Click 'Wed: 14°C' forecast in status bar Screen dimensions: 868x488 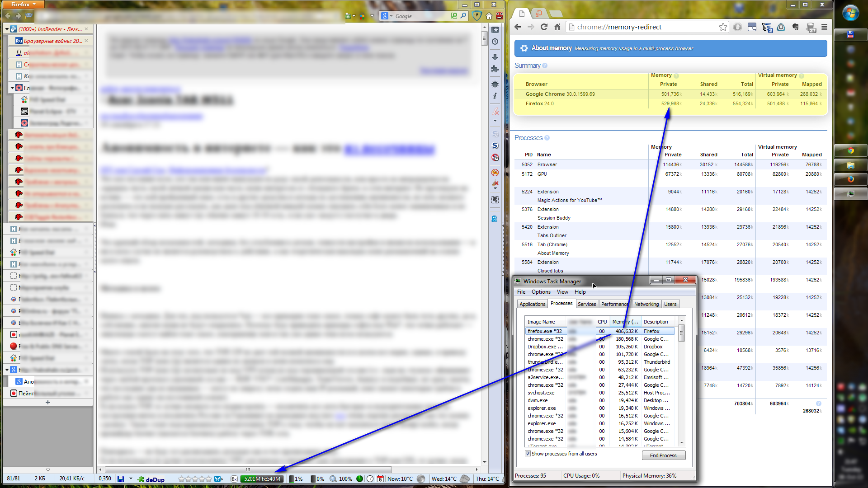[444, 479]
